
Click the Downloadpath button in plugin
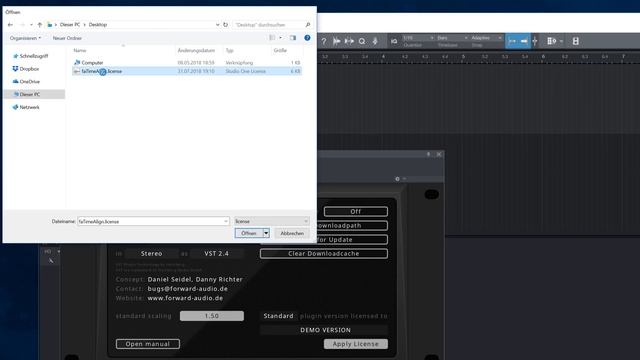click(x=352, y=225)
